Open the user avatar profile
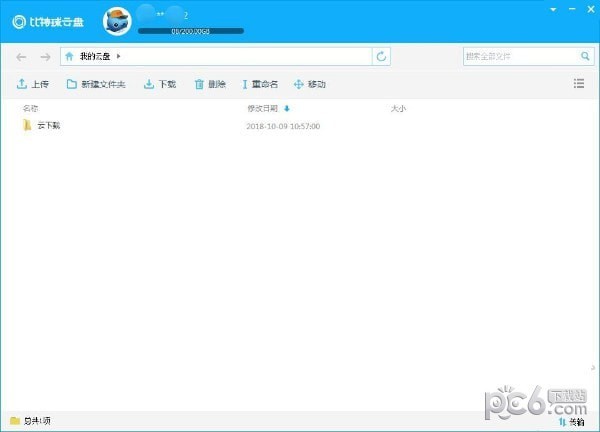Image resolution: width=600 pixels, height=432 pixels. point(118,20)
